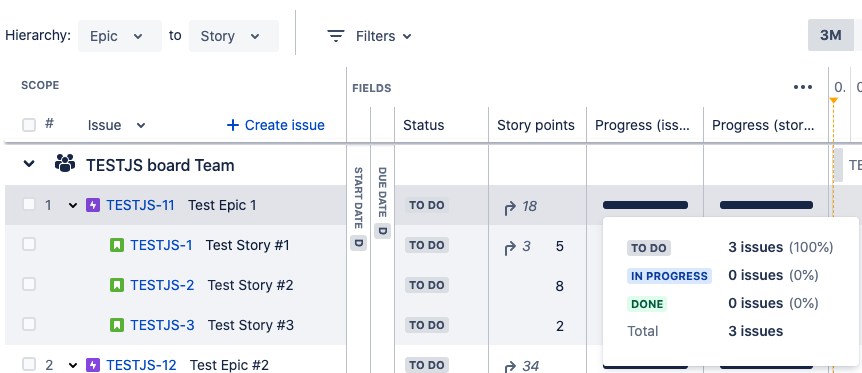Open the TESTJS-3 issue link
Screen dimensions: 862x373
click(162, 325)
